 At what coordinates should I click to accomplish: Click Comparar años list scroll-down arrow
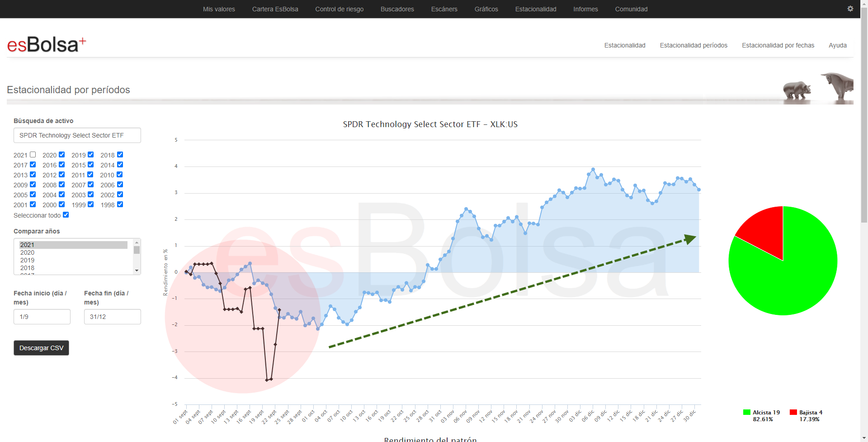(137, 271)
